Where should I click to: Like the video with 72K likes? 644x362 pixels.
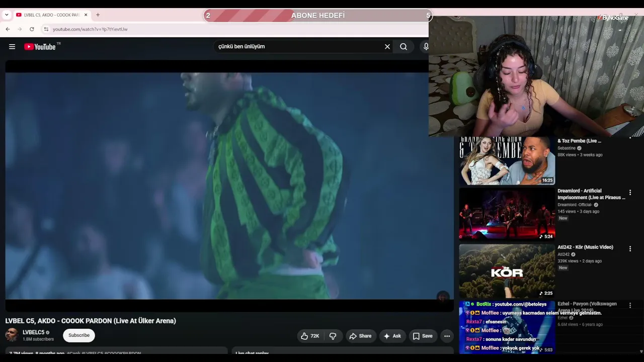click(x=310, y=336)
